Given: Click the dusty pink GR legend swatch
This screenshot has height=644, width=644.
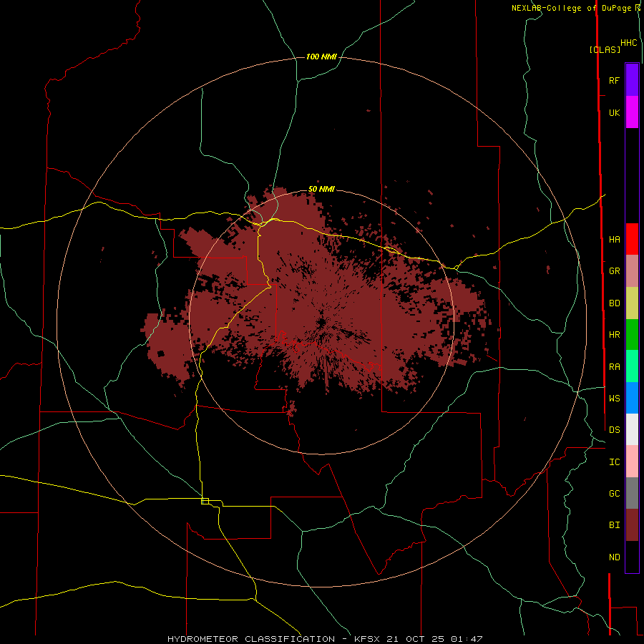Looking at the screenshot, I should [632, 270].
